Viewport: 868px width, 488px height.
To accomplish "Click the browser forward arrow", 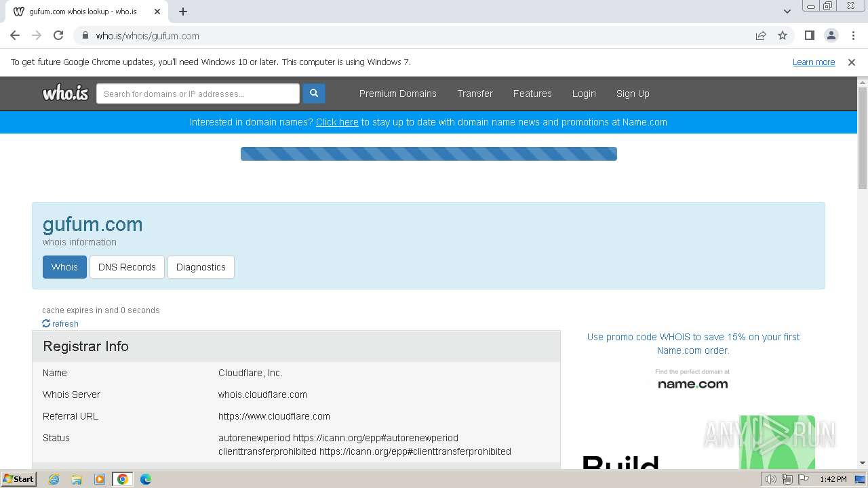I will [37, 35].
